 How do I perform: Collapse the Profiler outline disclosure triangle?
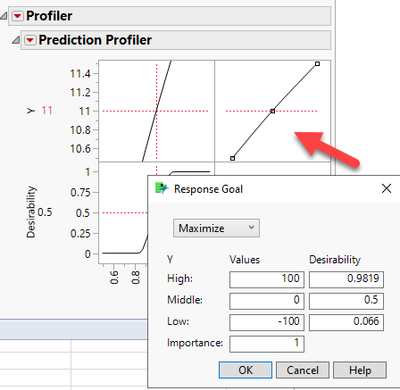pyautogui.click(x=4, y=16)
